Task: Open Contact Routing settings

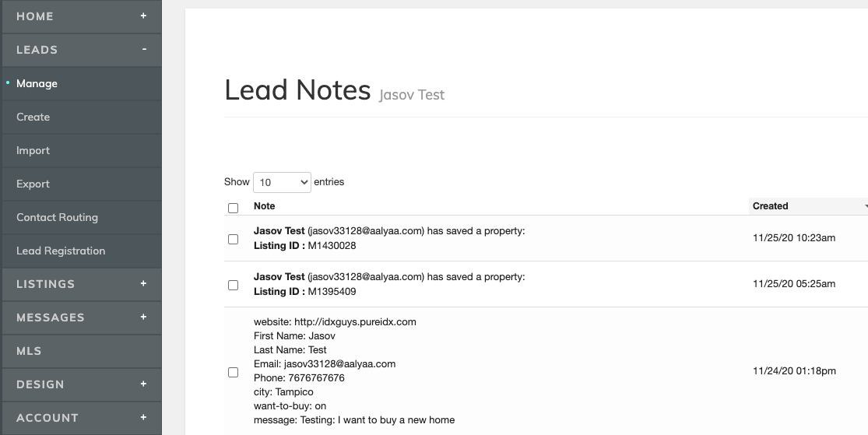Action: click(57, 217)
